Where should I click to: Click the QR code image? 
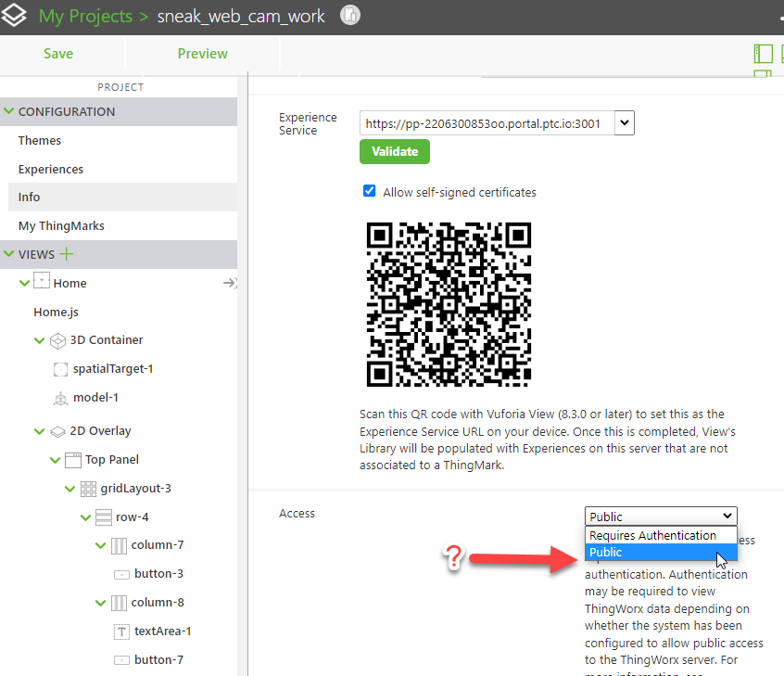(449, 303)
